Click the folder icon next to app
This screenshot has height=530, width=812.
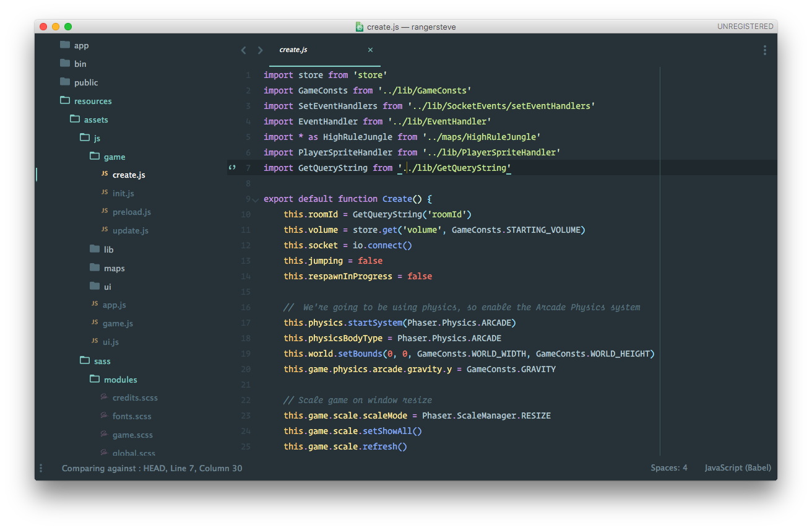point(64,45)
